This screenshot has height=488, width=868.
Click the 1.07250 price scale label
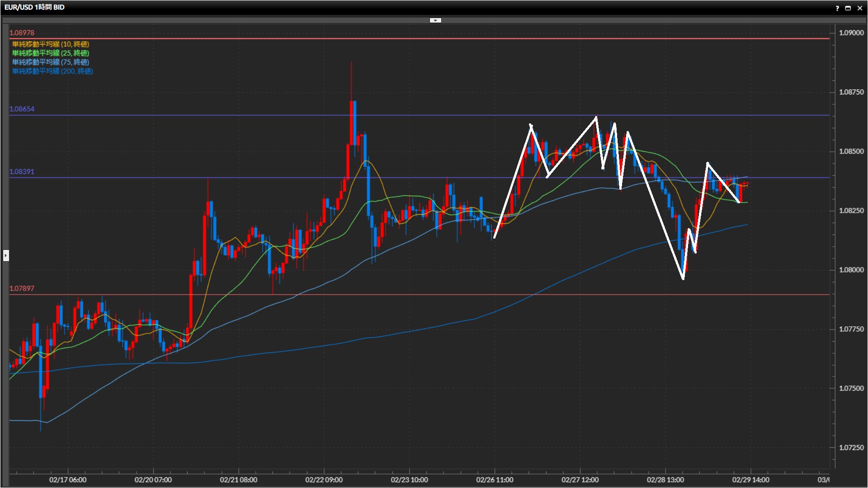pos(851,448)
